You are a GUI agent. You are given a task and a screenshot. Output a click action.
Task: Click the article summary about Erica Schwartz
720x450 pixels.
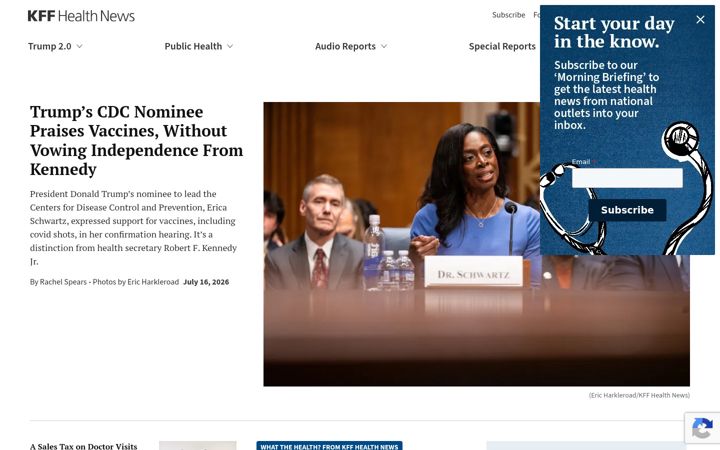[x=133, y=228]
